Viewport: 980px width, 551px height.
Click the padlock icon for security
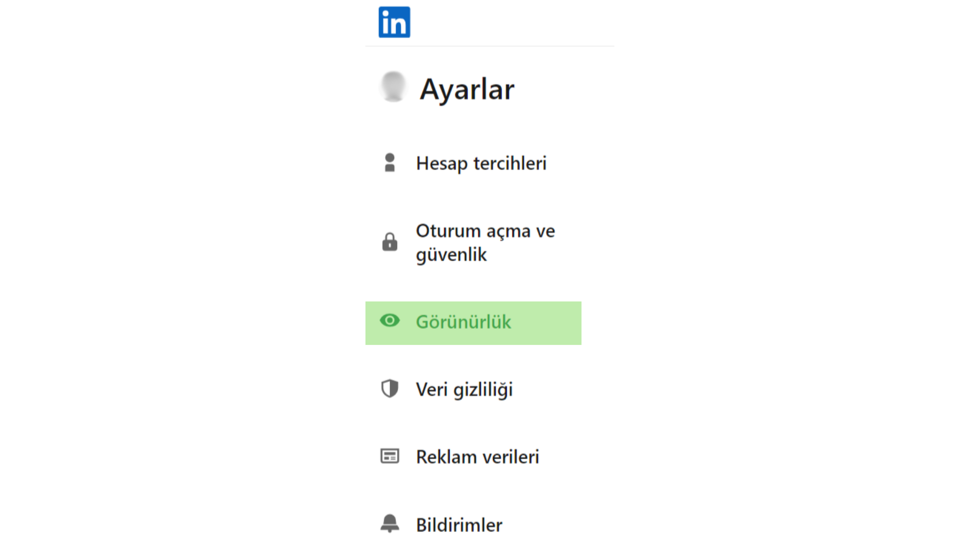(x=389, y=242)
